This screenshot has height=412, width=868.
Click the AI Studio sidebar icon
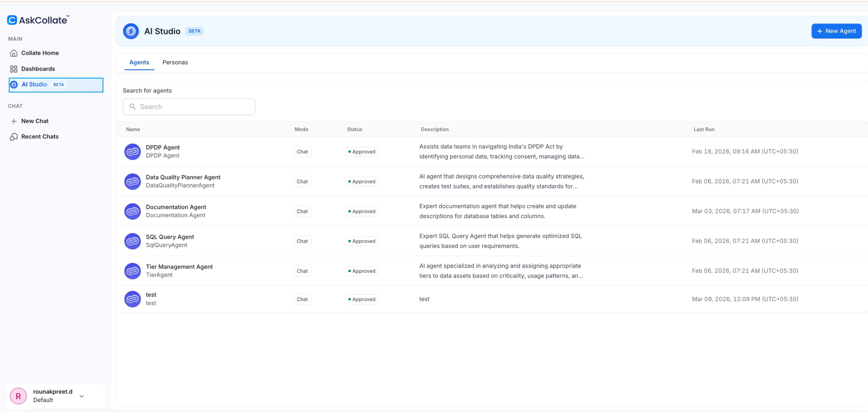pyautogui.click(x=14, y=85)
